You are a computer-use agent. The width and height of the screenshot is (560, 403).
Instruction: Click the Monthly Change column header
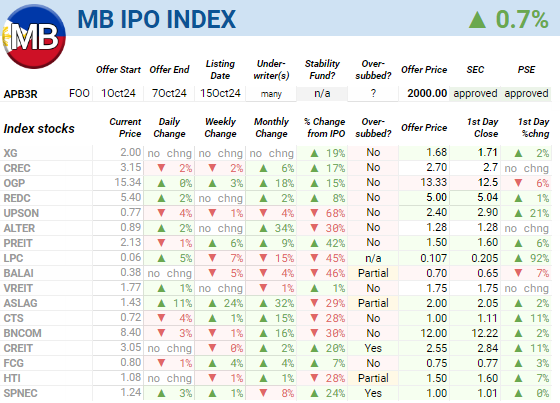(x=271, y=128)
